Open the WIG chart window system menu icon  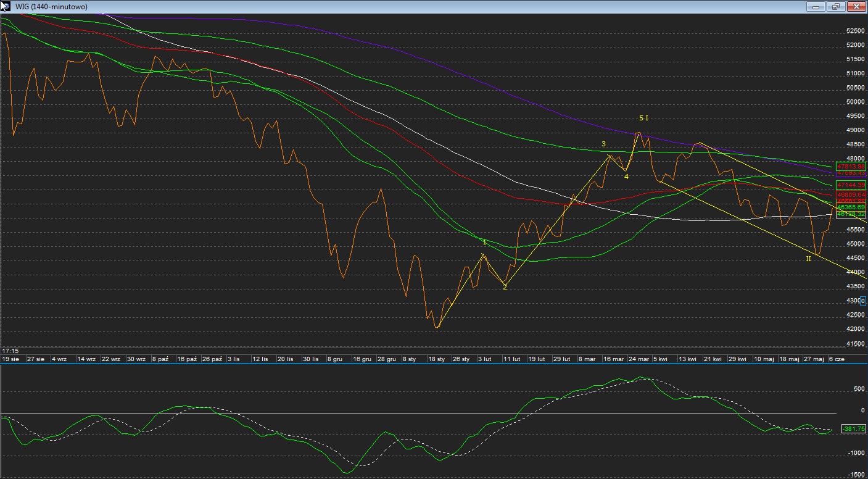6,6
